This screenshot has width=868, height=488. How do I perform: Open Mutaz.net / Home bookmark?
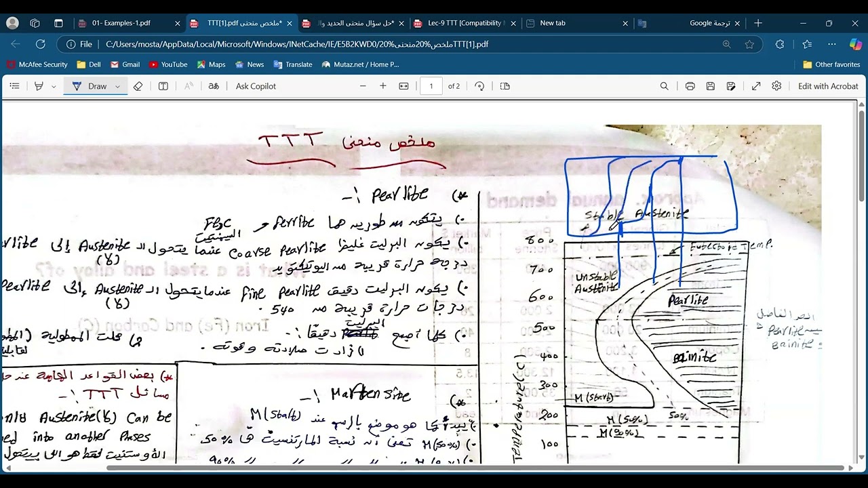[x=360, y=64]
